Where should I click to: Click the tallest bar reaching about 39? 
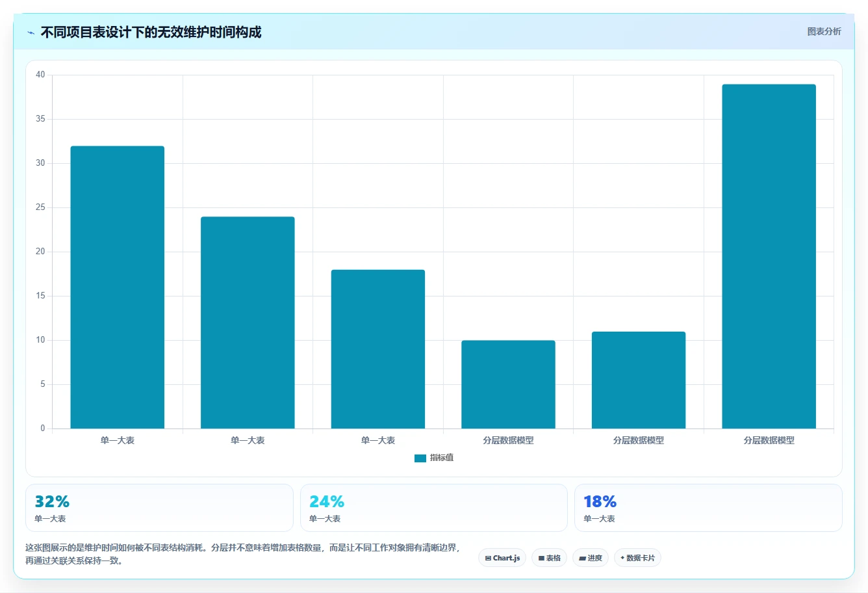point(769,256)
